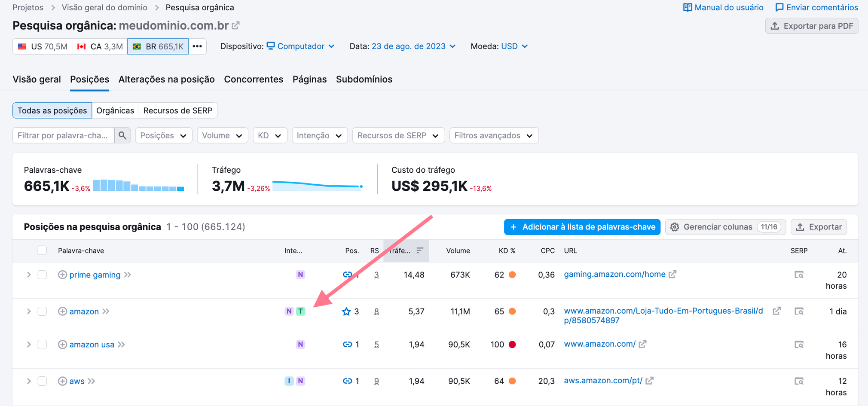Open the KD filter dropdown
The height and width of the screenshot is (406, 868).
coord(270,135)
